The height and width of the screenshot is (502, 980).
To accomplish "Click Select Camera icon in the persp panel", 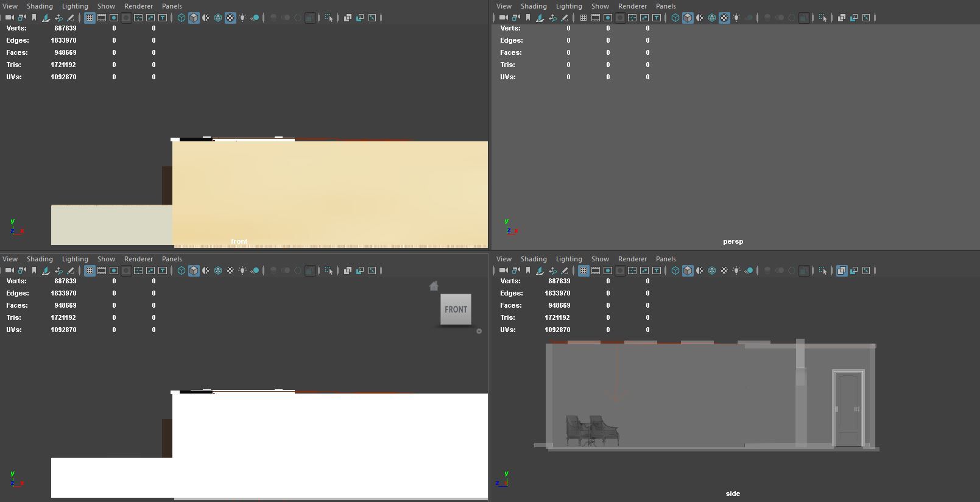I will tap(504, 18).
